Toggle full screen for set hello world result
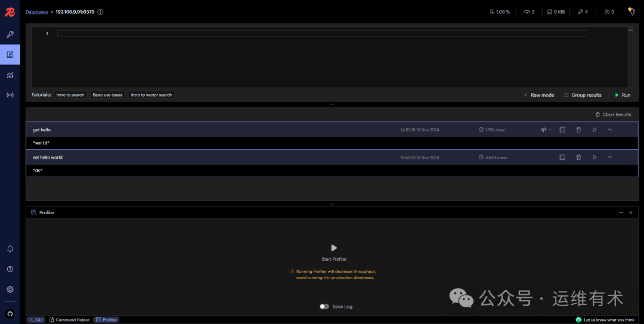Viewport: 644px width, 324px height. tap(562, 157)
